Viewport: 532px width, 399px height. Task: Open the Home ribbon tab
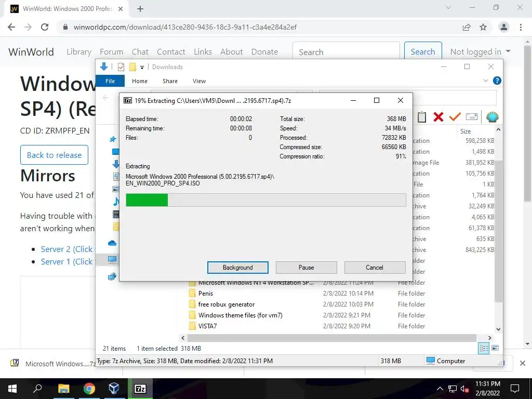click(x=140, y=81)
